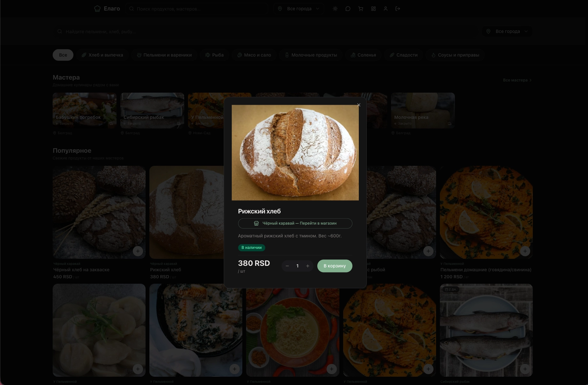This screenshot has height=385, width=588.
Task: Click the Мастера section heading
Action: tap(66, 77)
